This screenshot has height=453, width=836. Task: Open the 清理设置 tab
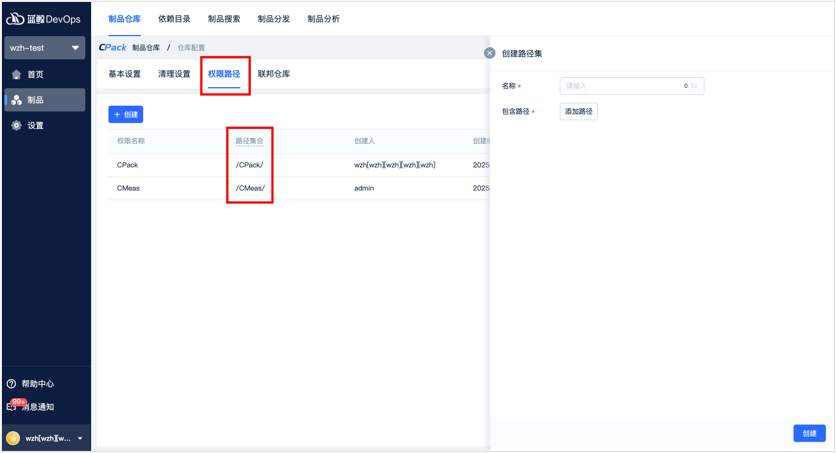coord(174,74)
